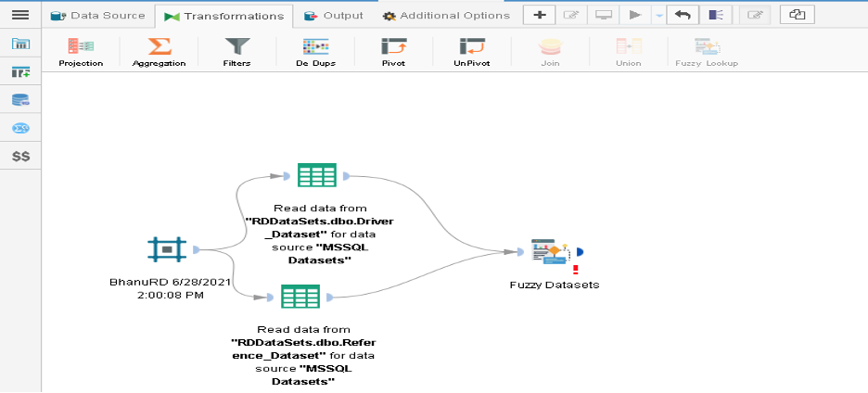Open the hamburger menu
This screenshot has height=393, width=868.
(x=20, y=15)
